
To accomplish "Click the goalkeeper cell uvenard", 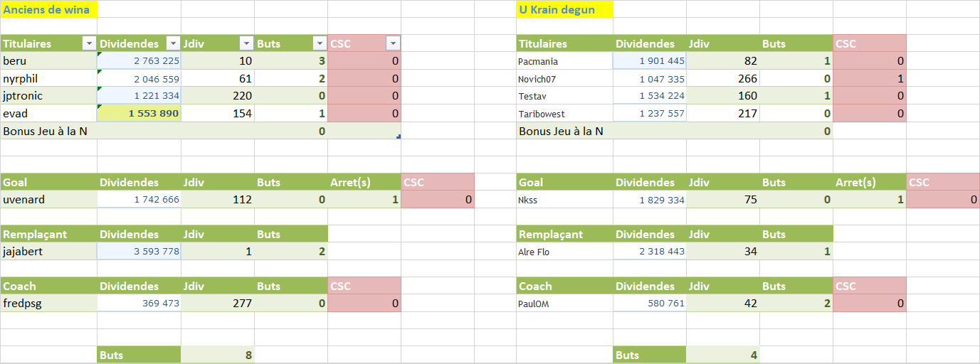I will coord(49,200).
